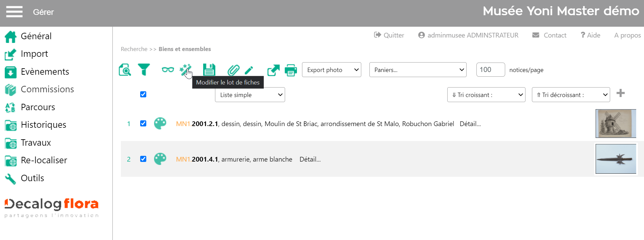Screen dimensions: 644x240
Task: Open Détail link for armurerie record
Action: (310, 159)
